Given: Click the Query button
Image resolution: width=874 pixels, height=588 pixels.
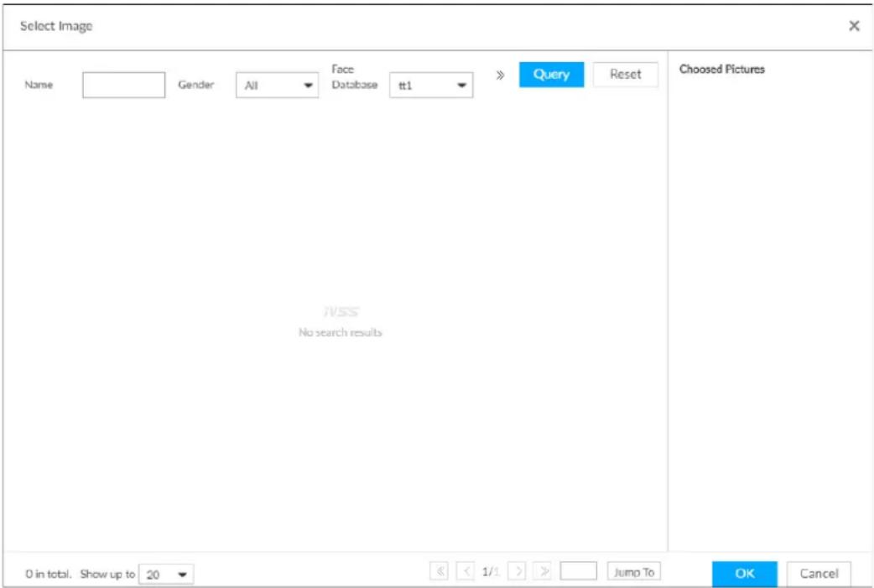Looking at the screenshot, I should [551, 75].
